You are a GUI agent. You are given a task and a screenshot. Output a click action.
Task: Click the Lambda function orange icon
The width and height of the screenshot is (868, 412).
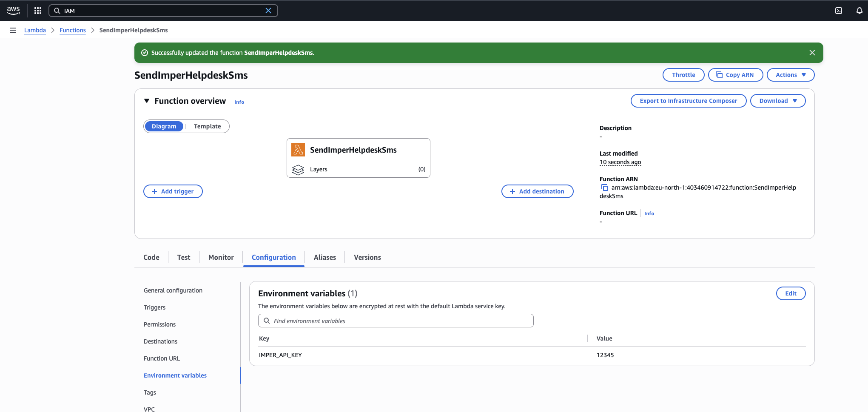tap(298, 150)
